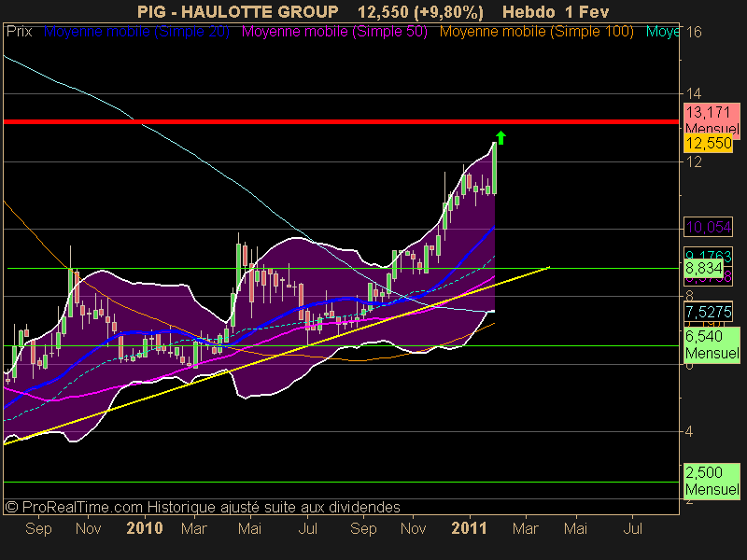The image size is (747, 560).
Task: Click the 1 Fev date label
Action: click(587, 11)
